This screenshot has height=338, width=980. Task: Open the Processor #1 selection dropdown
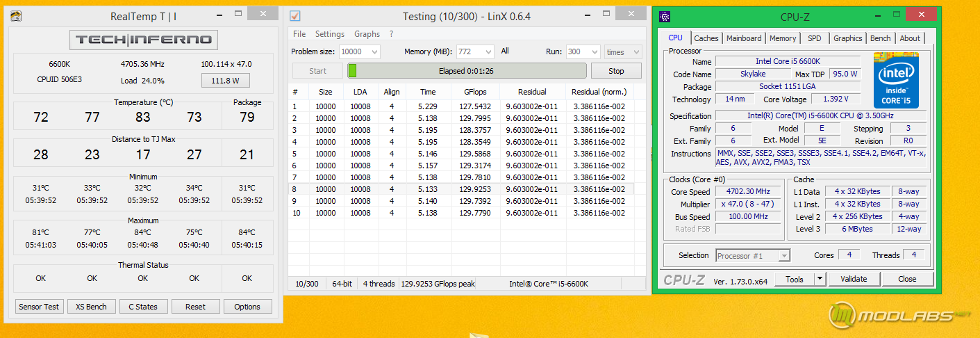(753, 256)
